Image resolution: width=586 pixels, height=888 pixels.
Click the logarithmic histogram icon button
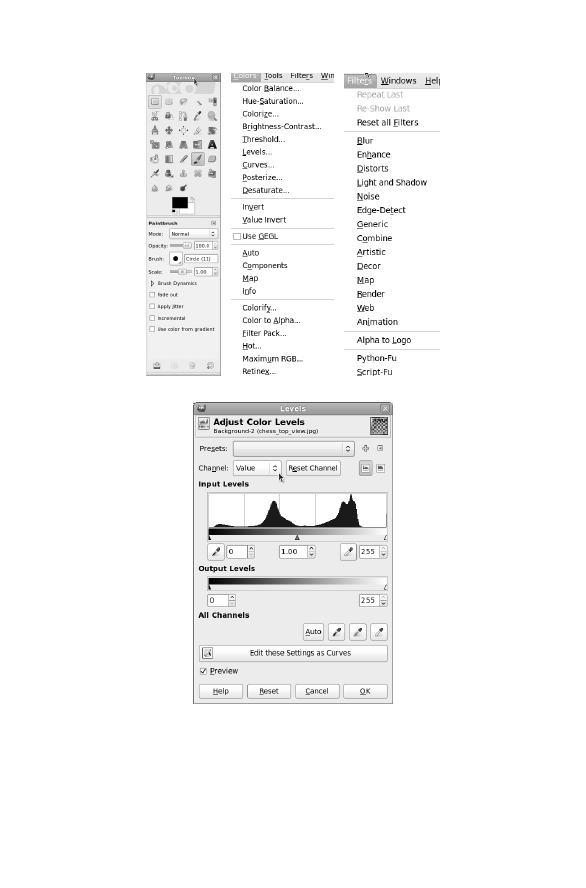point(380,468)
